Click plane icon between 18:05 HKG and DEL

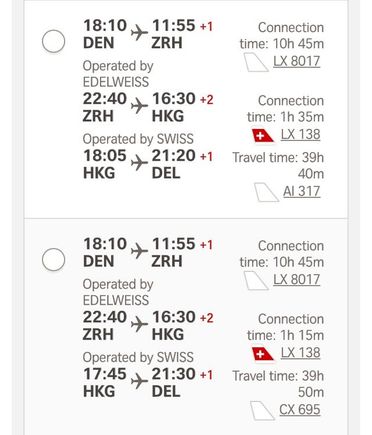139,163
